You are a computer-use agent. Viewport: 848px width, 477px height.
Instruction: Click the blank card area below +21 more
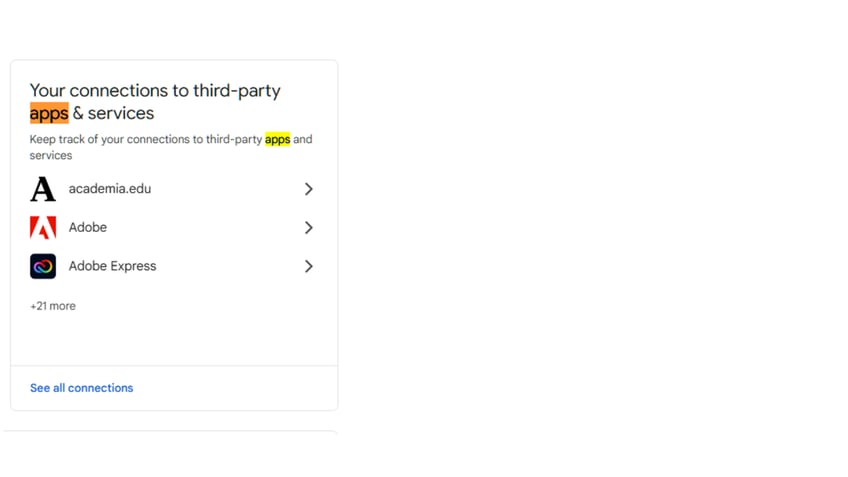tap(174, 340)
